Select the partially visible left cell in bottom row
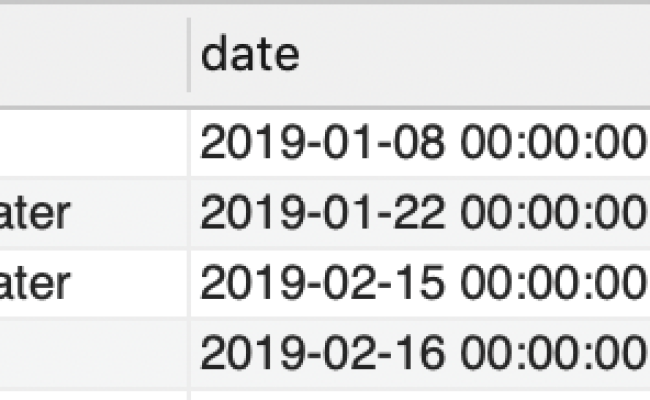Viewport: 650px width, 400px height. point(93,395)
